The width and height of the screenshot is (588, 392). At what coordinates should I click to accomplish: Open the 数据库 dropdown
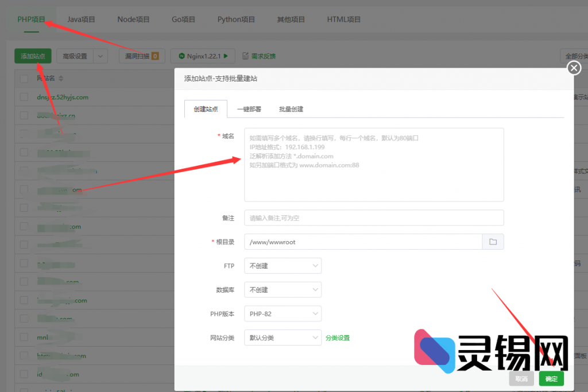[283, 290]
